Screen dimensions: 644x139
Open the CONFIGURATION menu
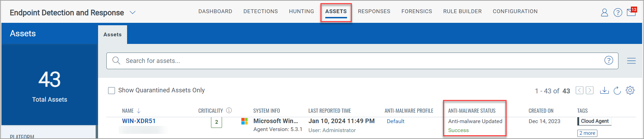pos(515,11)
